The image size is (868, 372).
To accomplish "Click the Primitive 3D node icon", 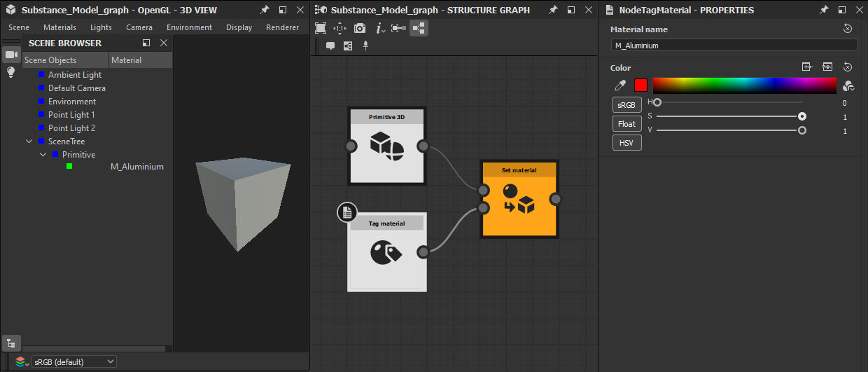I will click(387, 146).
